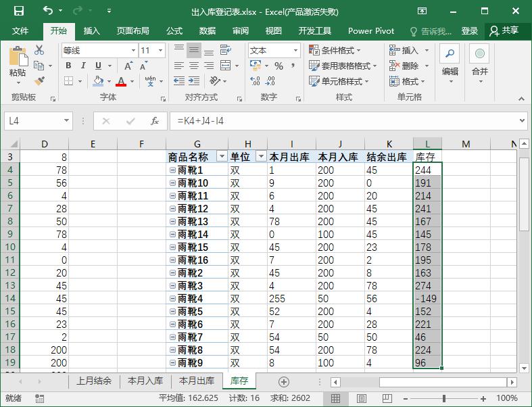532x407 pixels.
Task: Open the wén phonetic guide tool
Action: pyautogui.click(x=150, y=81)
